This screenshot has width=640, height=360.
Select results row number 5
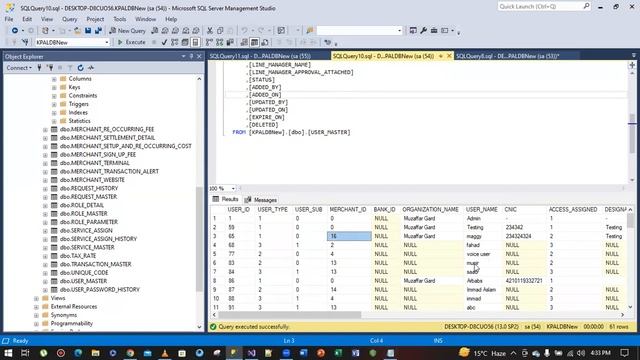[x=215, y=254]
